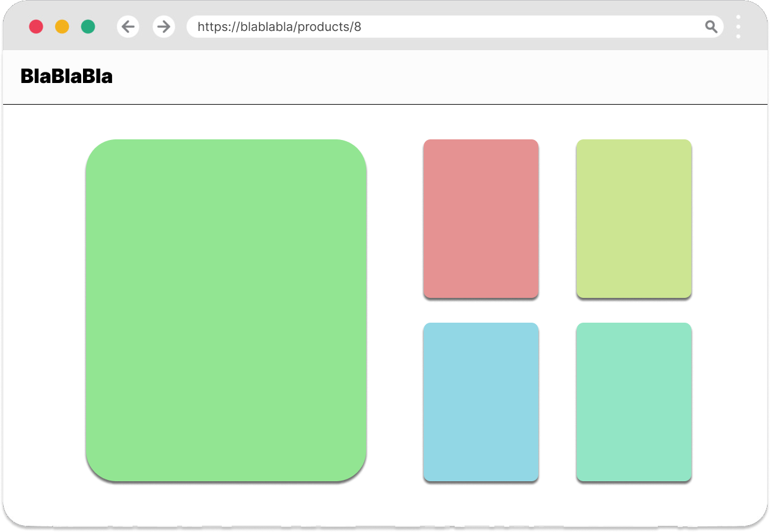Open the three-dot browser menu
Viewport: 770px width, 532px height.
(738, 27)
